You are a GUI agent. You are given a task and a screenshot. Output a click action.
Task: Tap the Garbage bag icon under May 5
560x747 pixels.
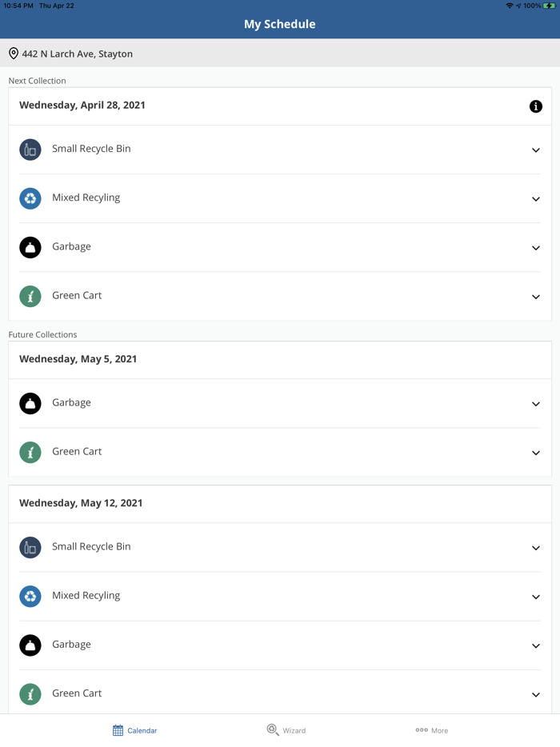tap(30, 403)
